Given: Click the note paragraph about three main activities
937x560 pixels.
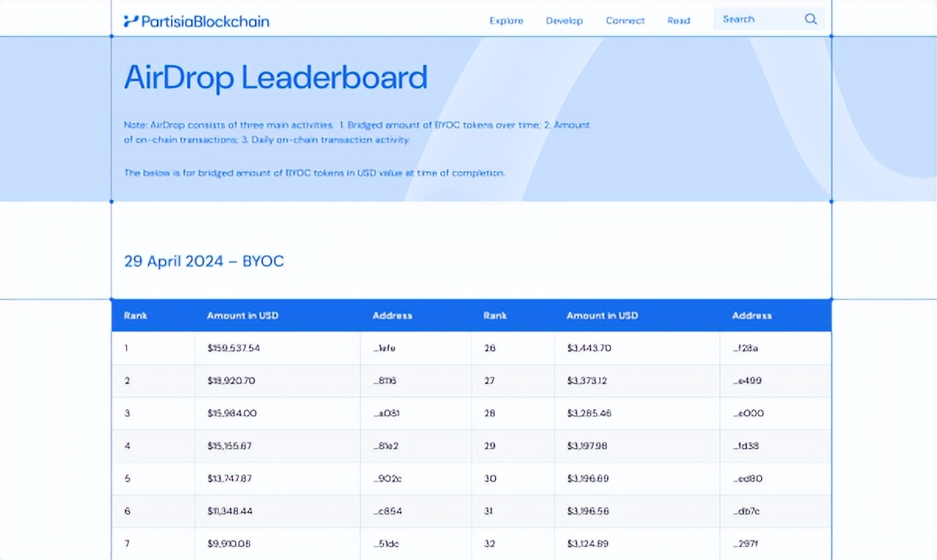Looking at the screenshot, I should (x=357, y=132).
